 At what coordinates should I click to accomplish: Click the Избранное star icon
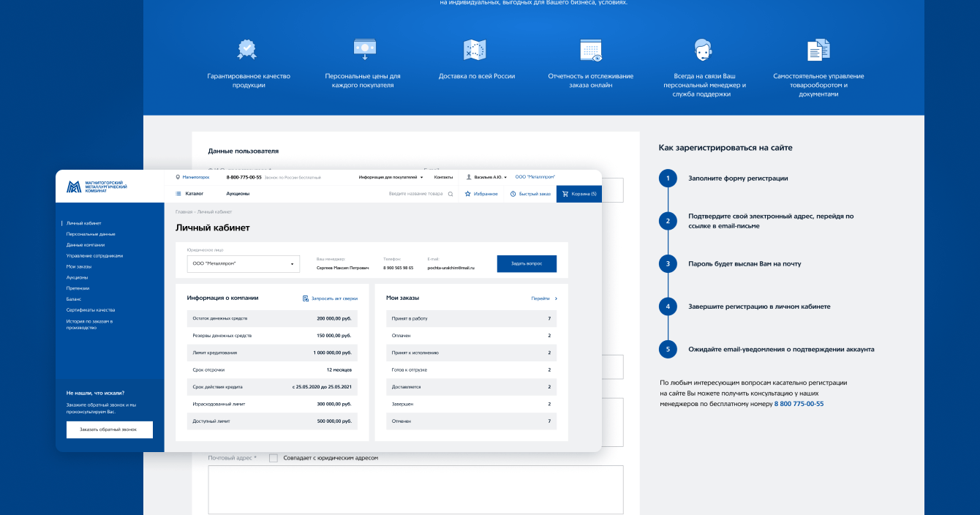(x=468, y=194)
